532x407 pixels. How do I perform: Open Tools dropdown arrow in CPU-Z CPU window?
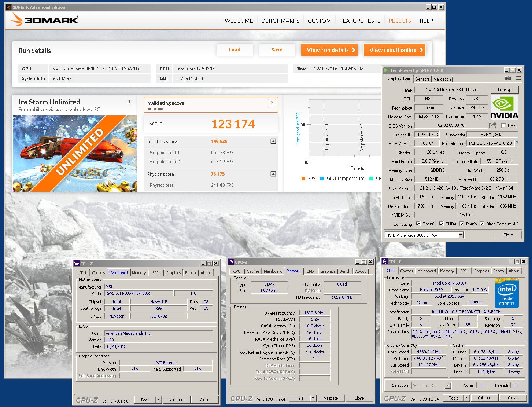point(466,398)
